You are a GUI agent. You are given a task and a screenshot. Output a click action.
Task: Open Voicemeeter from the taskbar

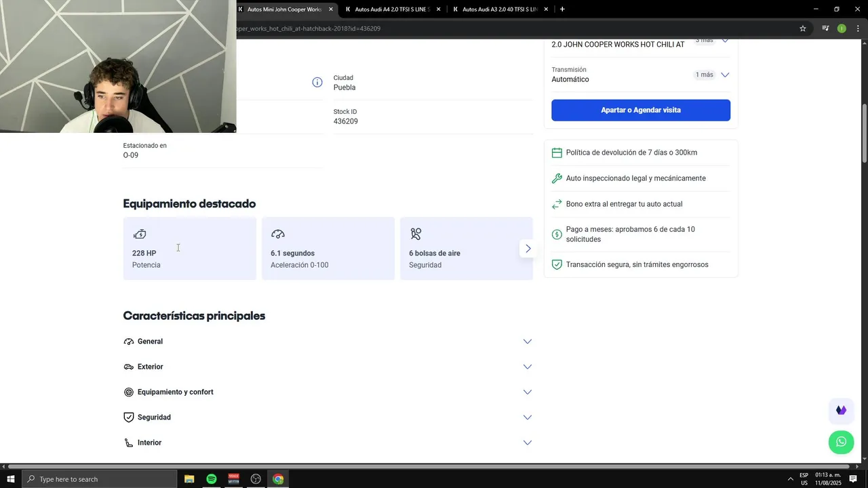(x=234, y=479)
